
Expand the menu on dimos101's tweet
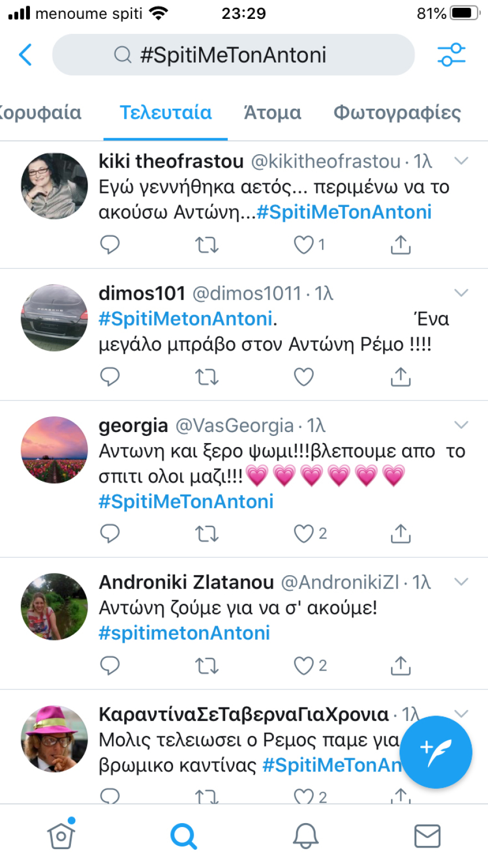tap(461, 293)
